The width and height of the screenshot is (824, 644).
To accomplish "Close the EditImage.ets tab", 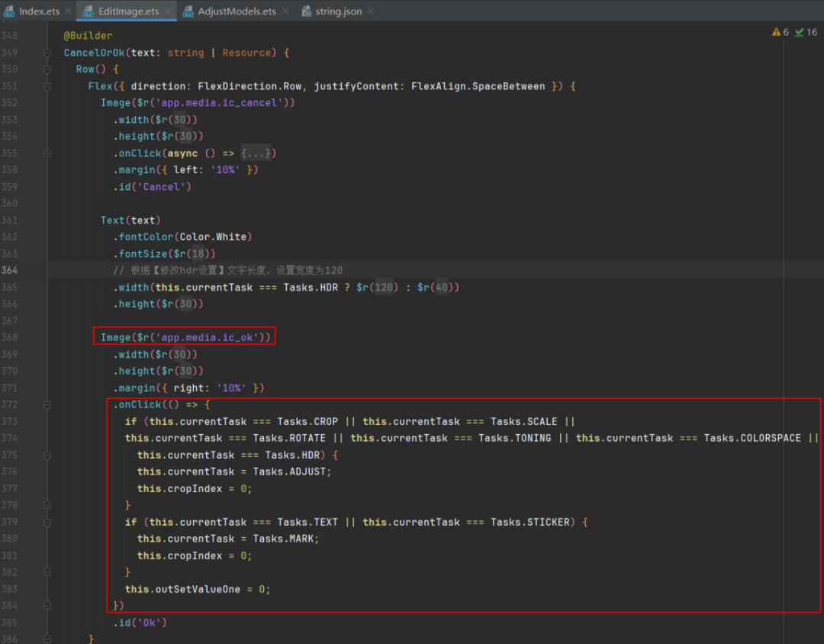I will coord(168,11).
